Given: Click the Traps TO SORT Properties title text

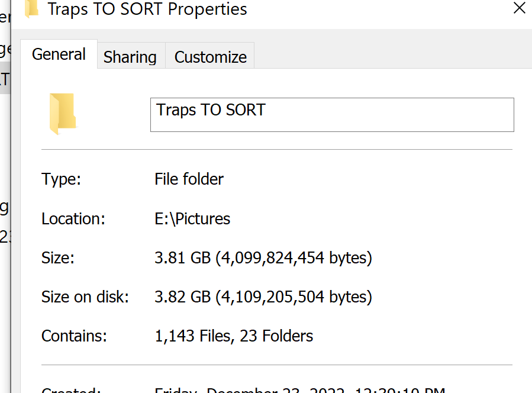Looking at the screenshot, I should click(x=147, y=9).
